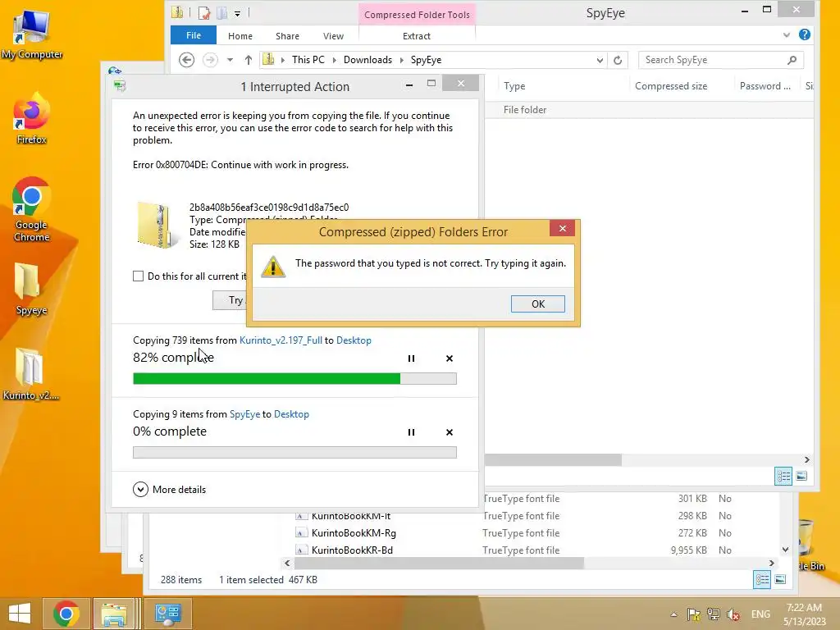Close the Compressed Folders Error dialog
This screenshot has width=840, height=630.
562,229
